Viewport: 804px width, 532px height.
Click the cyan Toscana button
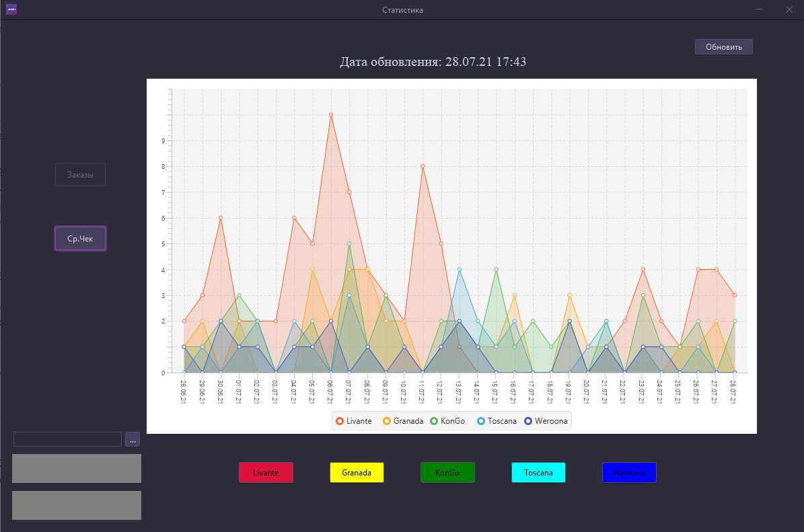pos(538,473)
